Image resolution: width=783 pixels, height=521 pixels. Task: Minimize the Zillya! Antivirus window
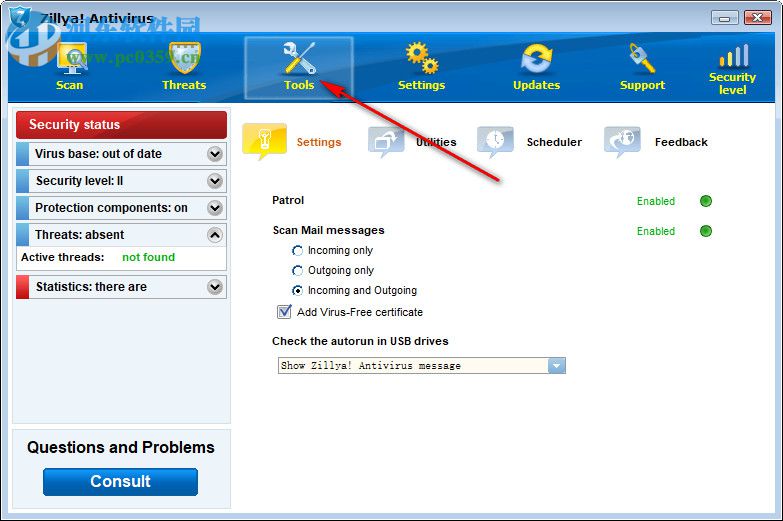pos(725,18)
